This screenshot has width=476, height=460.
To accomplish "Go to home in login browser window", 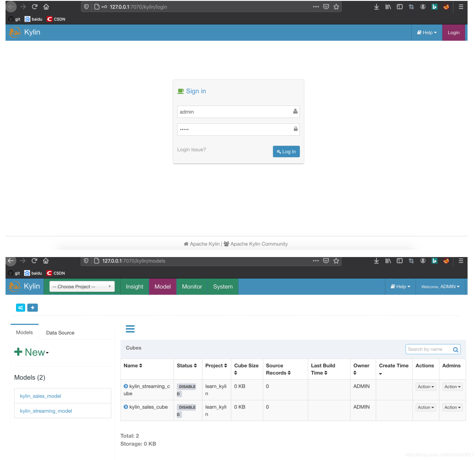I will (x=46, y=7).
